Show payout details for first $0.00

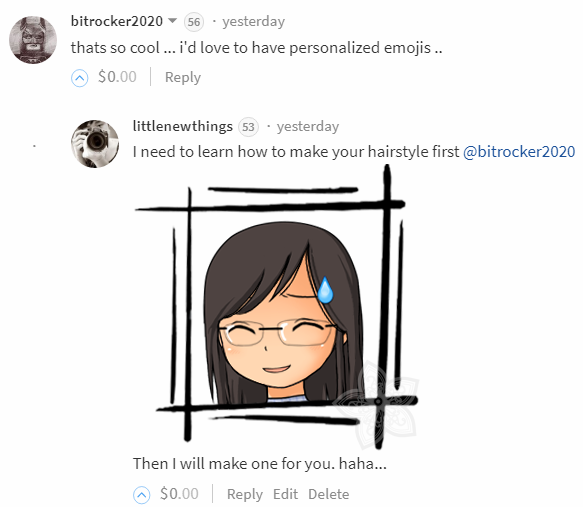[x=117, y=77]
